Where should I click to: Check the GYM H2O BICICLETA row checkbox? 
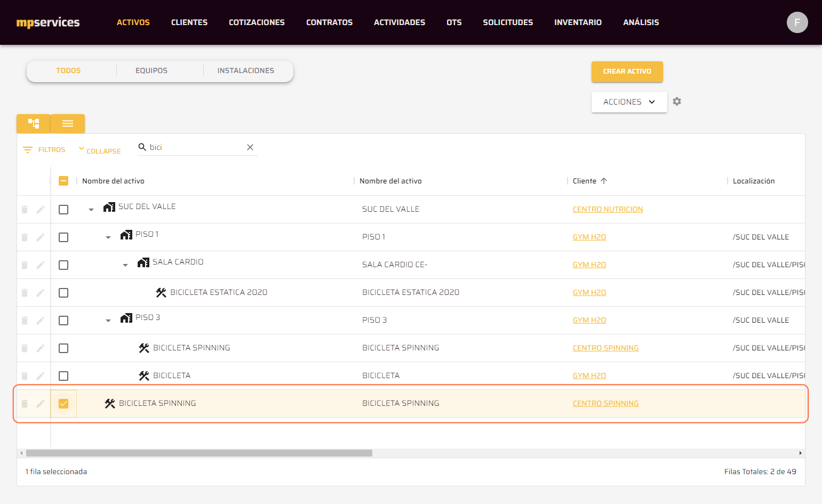pyautogui.click(x=63, y=376)
